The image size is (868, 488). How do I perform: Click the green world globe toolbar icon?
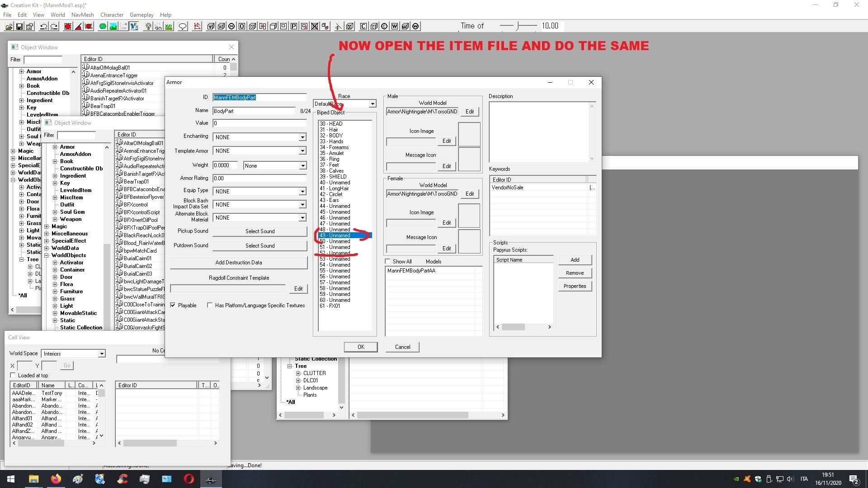pyautogui.click(x=103, y=26)
